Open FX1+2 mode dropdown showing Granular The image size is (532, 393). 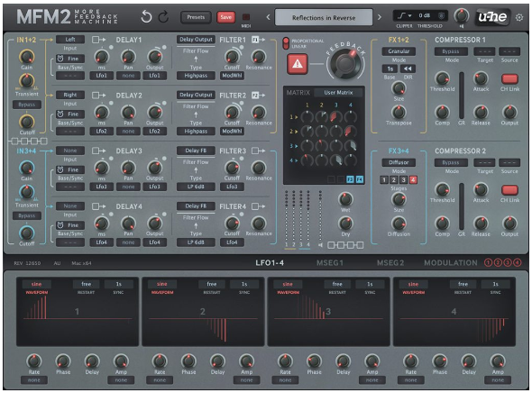pos(399,51)
